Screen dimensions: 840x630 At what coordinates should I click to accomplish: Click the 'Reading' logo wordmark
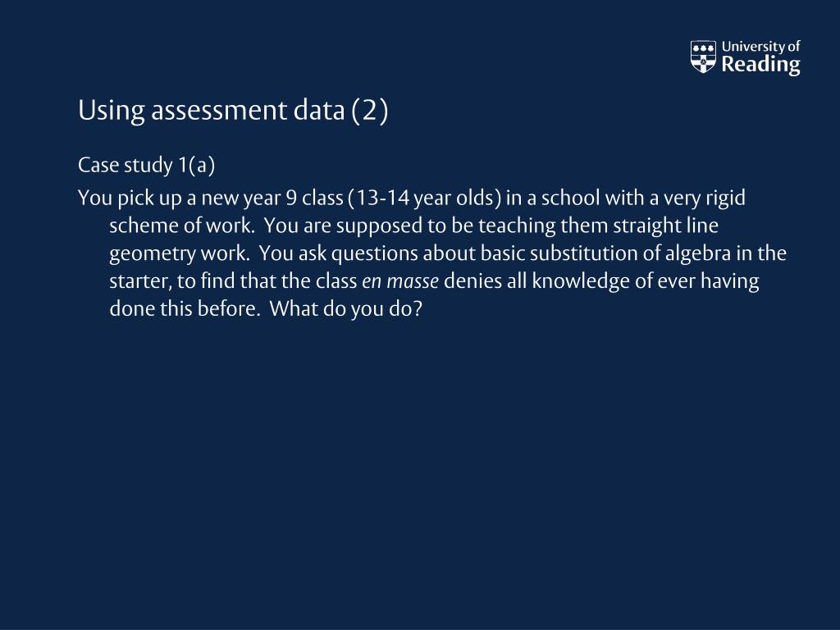click(760, 65)
